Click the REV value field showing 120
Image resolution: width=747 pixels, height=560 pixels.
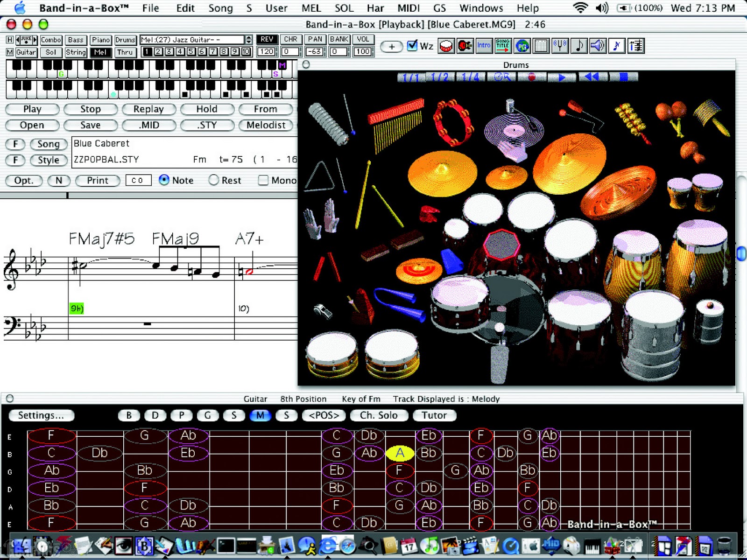tap(267, 52)
